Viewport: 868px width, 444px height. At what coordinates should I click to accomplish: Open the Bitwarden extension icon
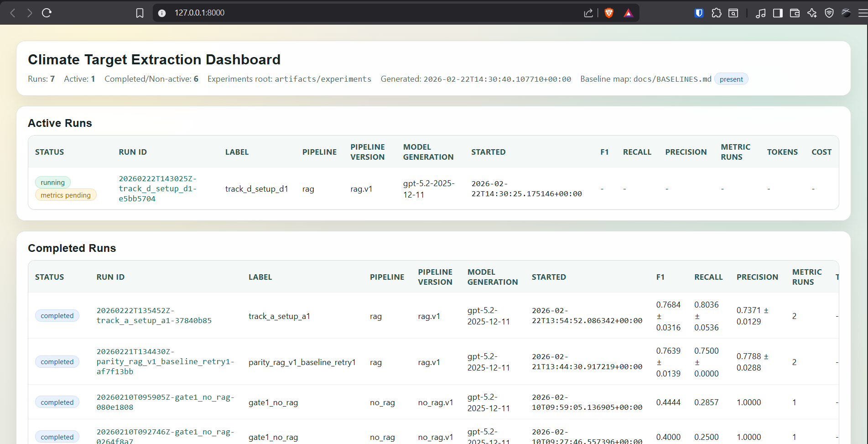pos(699,13)
